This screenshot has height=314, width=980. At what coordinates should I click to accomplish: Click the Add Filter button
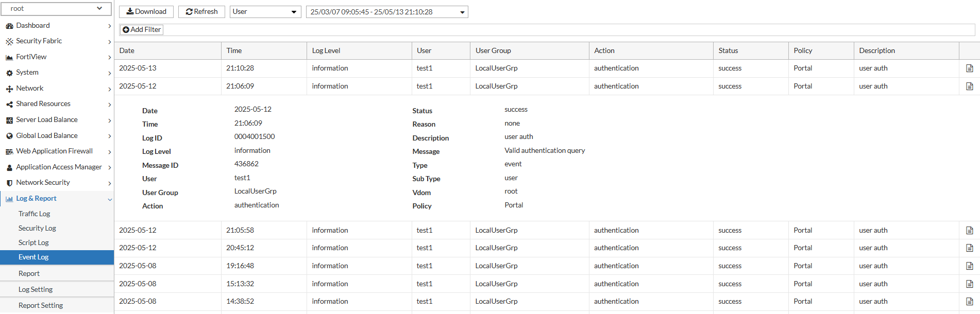142,30
